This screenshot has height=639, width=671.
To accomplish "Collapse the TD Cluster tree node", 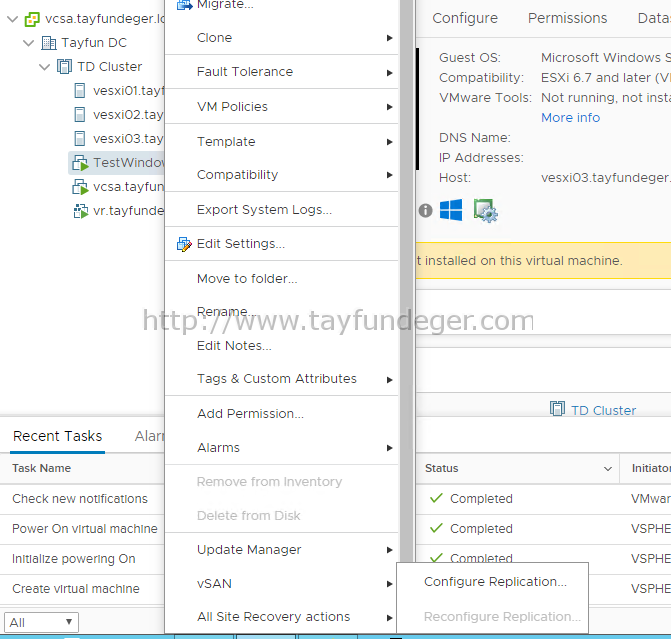I will tap(45, 67).
